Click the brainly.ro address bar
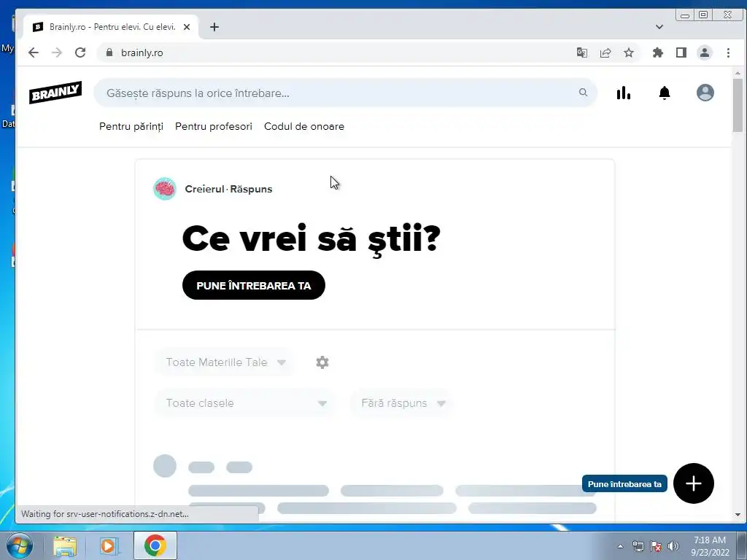This screenshot has width=747, height=560. click(333, 52)
